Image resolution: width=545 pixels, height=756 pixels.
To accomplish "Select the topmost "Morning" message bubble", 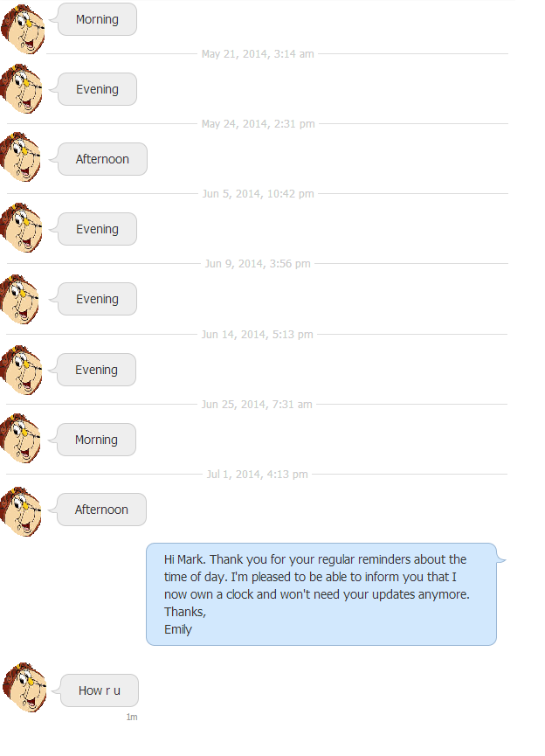I will [97, 19].
